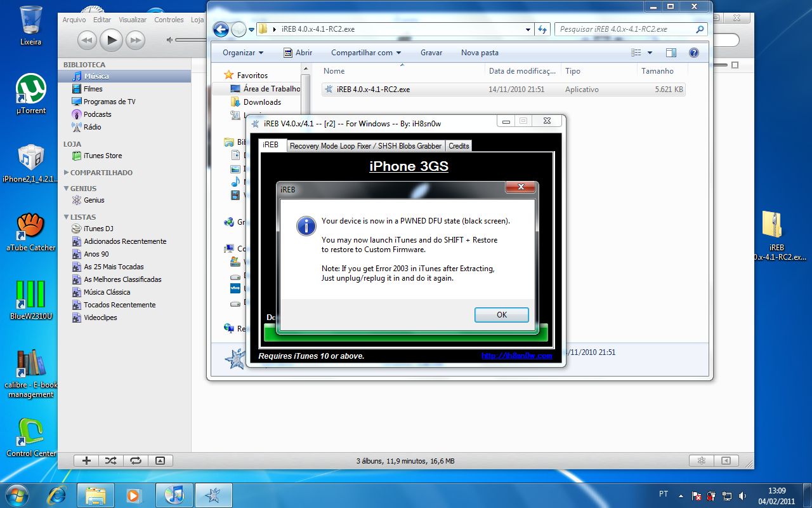Screen dimensions: 812x508
Task: Open the Credits tab in iREB
Action: [x=459, y=146]
